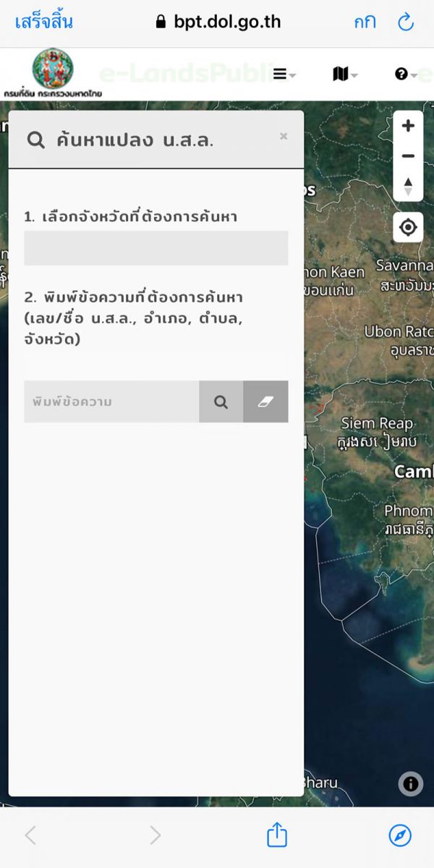The height and width of the screenshot is (868, 434).
Task: Open the hamburger menu dropdown
Action: coord(284,74)
